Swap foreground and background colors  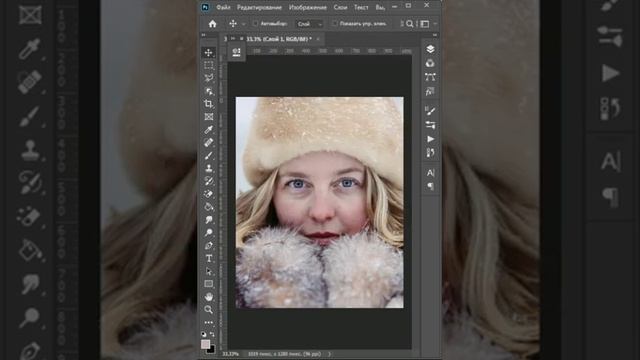pos(212,334)
